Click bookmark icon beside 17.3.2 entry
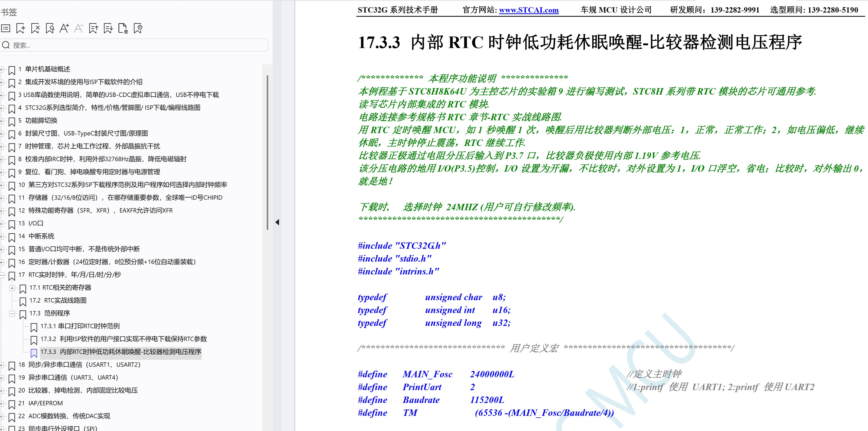This screenshot has width=868, height=431. point(34,340)
